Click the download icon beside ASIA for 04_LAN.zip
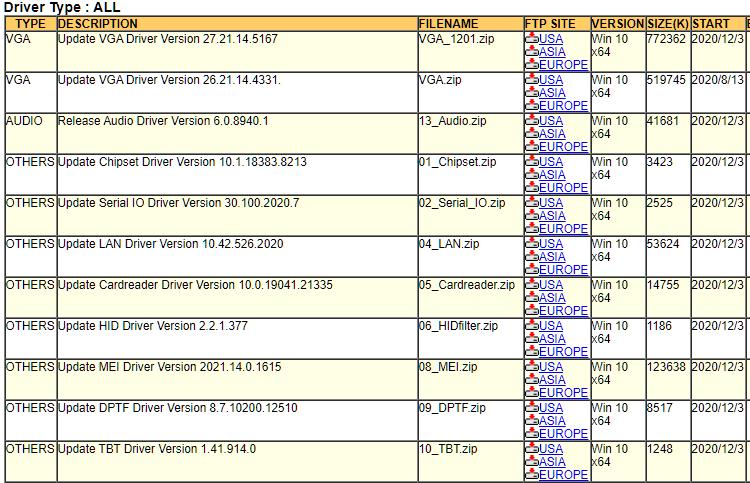Viewport: 750px width, 483px height. 532,257
